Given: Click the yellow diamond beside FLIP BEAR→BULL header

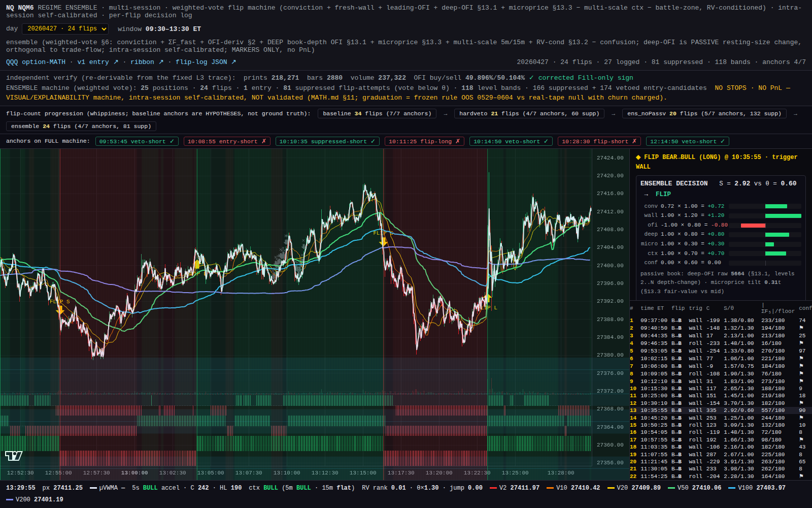Looking at the screenshot, I should tap(638, 157).
